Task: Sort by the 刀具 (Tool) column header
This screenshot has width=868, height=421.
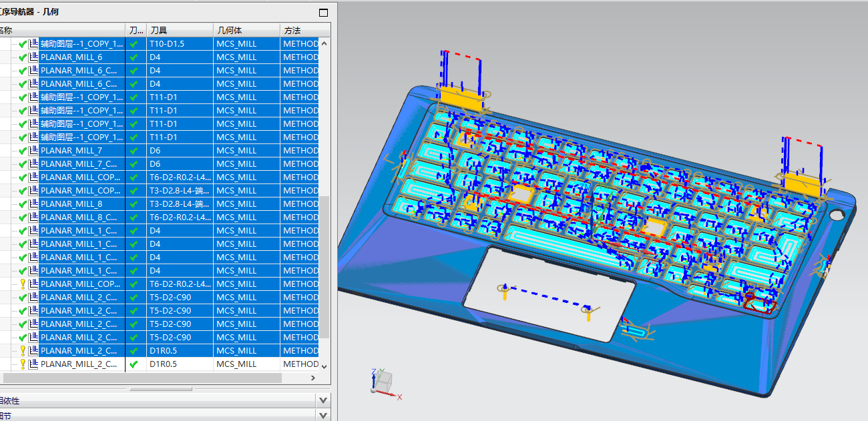Action: (179, 30)
